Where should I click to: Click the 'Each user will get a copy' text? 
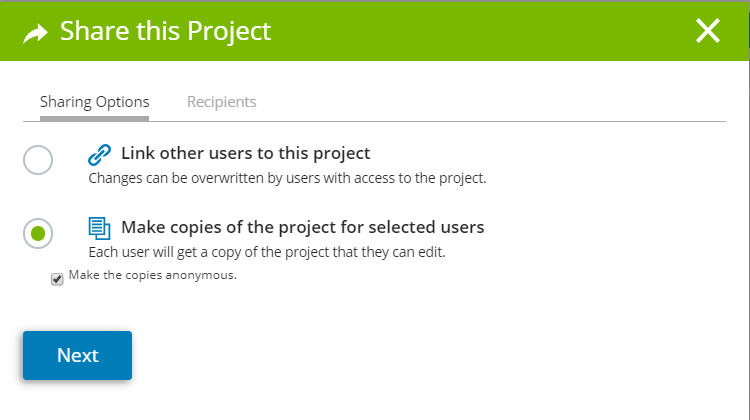tap(267, 252)
